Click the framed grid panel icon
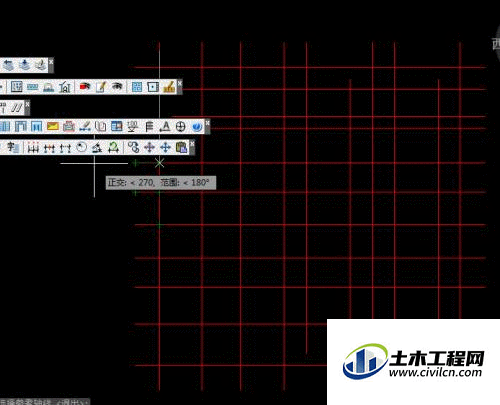 [17, 87]
